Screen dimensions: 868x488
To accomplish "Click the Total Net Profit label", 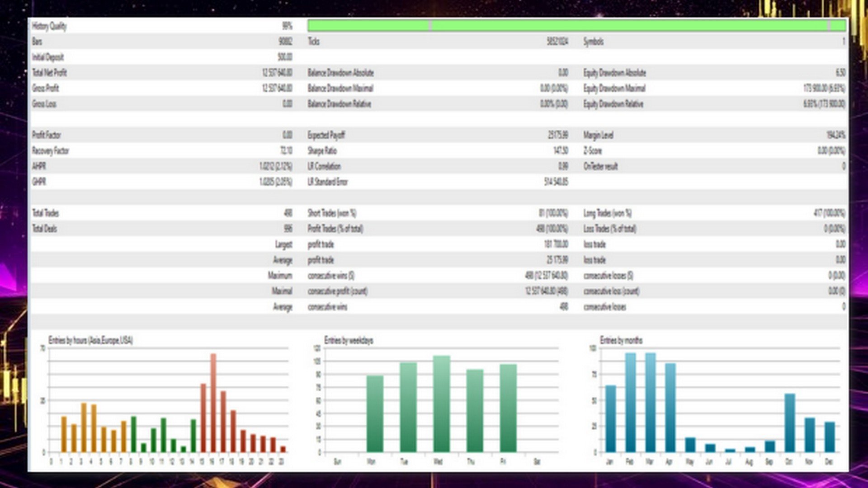I will (x=50, y=73).
